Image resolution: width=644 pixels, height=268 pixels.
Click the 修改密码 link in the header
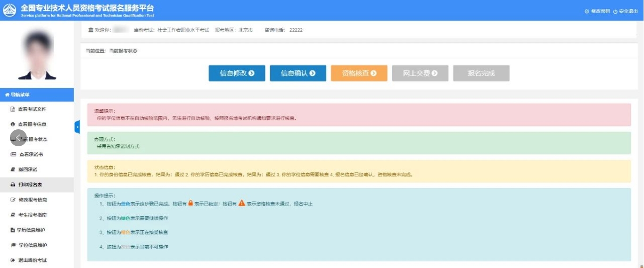[597, 11]
